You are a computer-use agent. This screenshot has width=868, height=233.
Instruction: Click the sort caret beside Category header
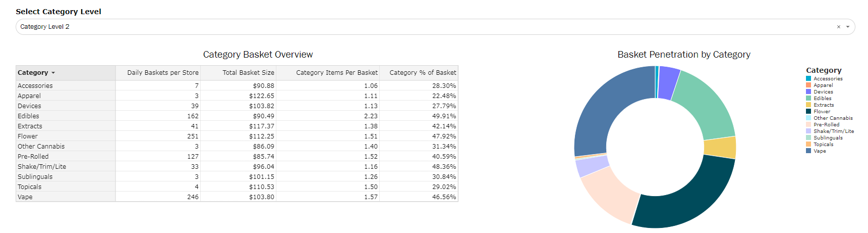(x=53, y=73)
